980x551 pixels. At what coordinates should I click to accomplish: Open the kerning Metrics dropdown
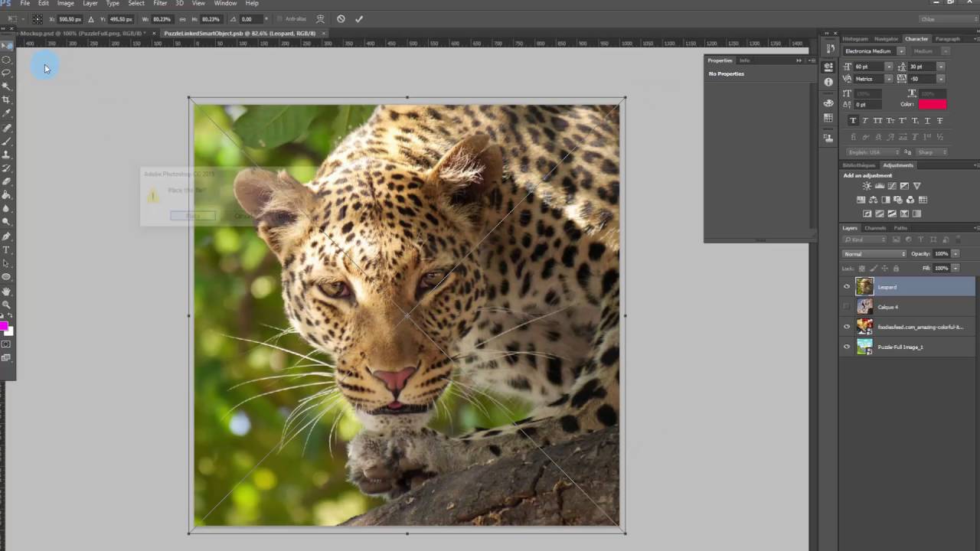point(889,79)
